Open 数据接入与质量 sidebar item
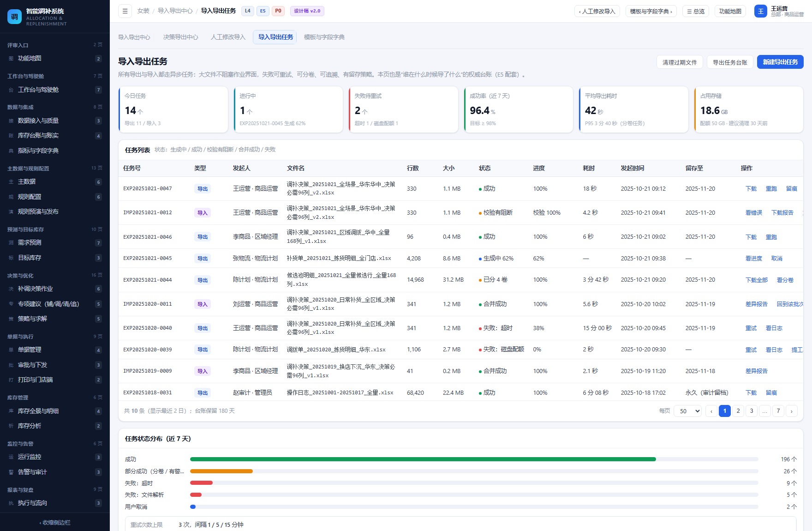812x531 pixels. 55,121
